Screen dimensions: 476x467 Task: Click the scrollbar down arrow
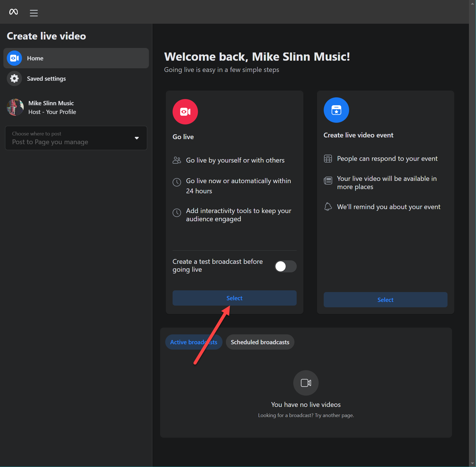point(472,463)
